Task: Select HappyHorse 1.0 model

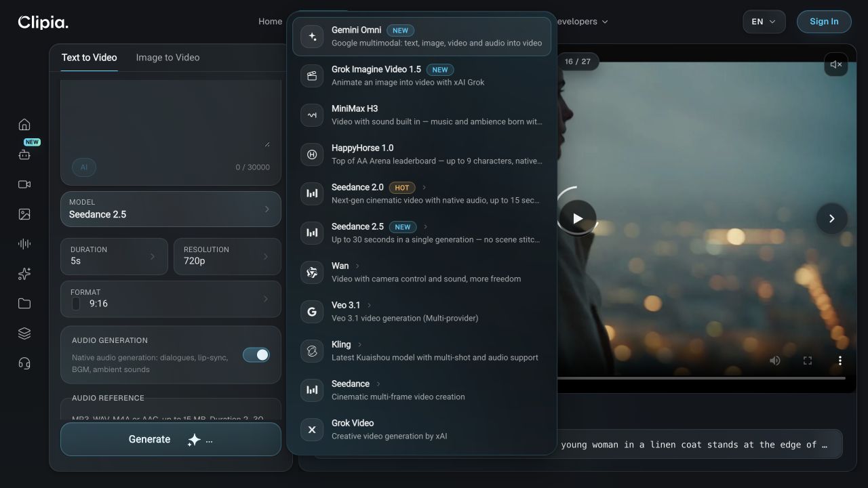Action: 421,155
